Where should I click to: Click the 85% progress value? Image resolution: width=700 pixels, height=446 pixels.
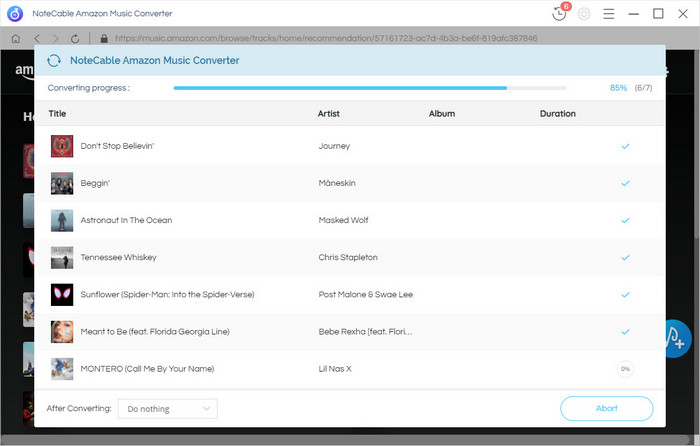618,88
